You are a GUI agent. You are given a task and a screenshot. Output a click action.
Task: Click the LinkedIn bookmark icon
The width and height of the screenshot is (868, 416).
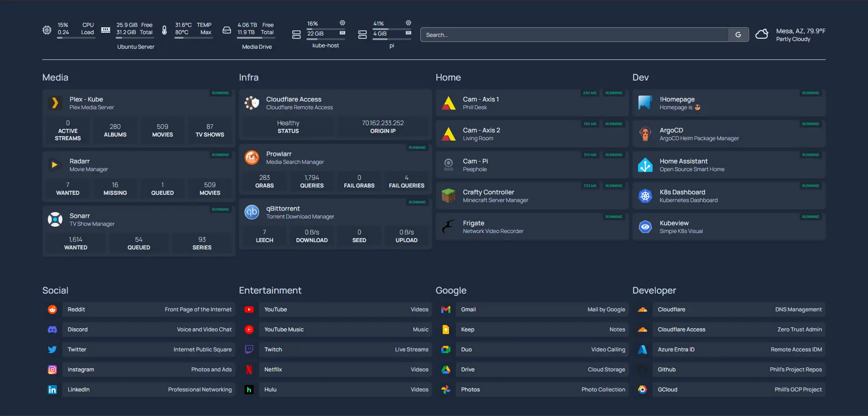pos(52,390)
